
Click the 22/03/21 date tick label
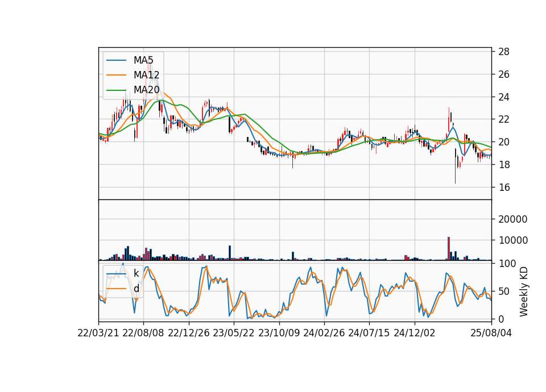click(98, 333)
